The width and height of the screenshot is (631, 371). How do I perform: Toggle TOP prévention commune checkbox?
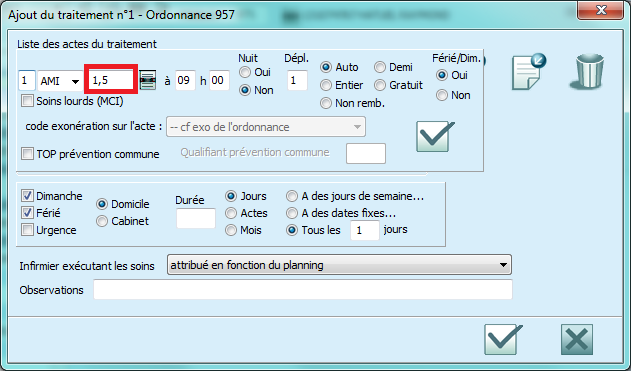pyautogui.click(x=27, y=154)
